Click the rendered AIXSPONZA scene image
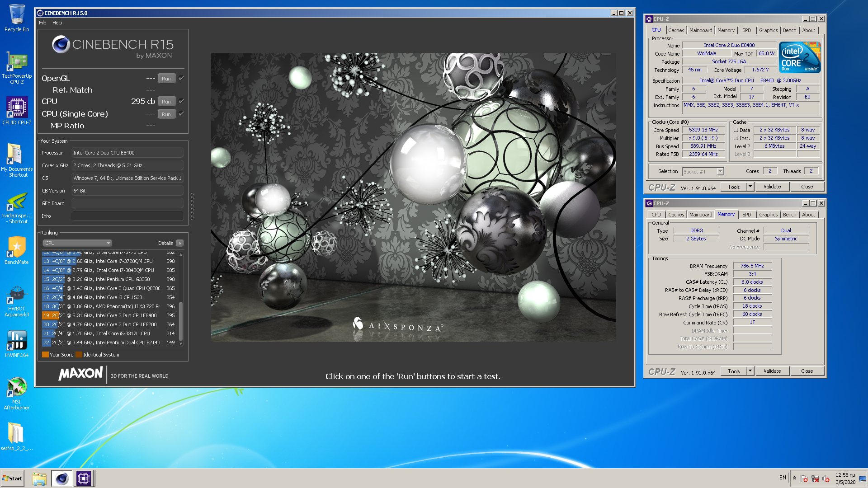 (413, 197)
